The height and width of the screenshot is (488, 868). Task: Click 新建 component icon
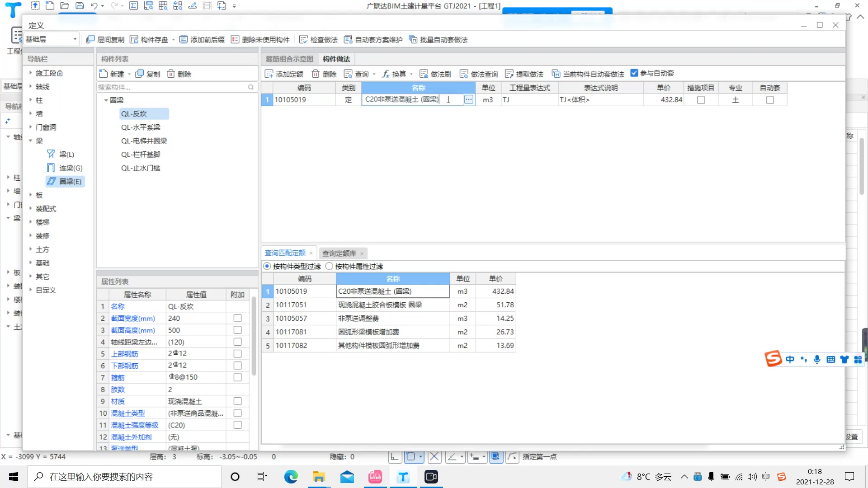[104, 74]
